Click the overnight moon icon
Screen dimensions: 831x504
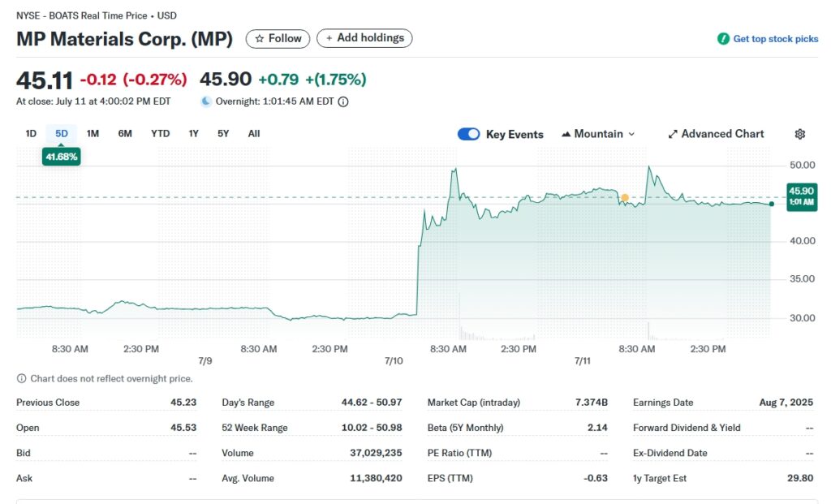click(206, 101)
